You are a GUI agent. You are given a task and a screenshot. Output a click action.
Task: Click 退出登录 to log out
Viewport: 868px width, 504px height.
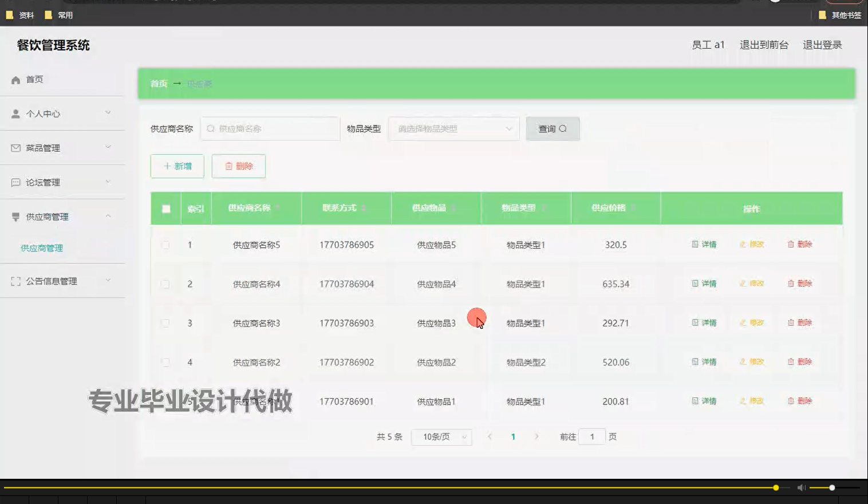pyautogui.click(x=822, y=45)
